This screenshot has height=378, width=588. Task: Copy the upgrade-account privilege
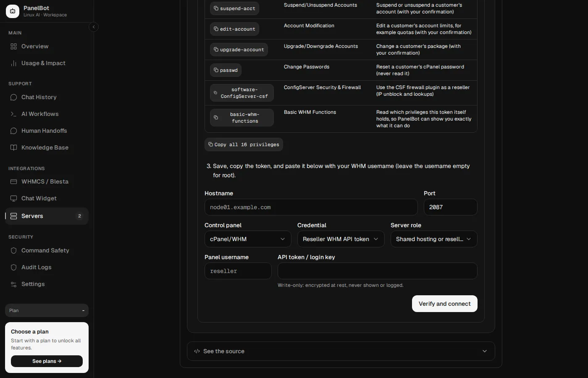pos(239,50)
